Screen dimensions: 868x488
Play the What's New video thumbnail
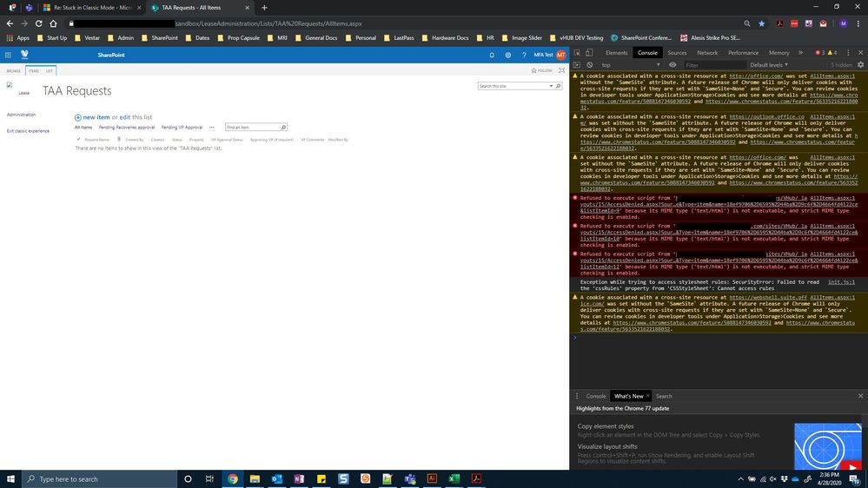click(x=827, y=447)
